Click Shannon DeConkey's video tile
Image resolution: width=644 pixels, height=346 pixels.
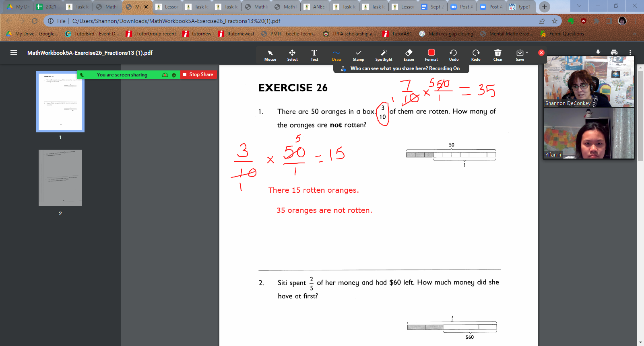[588, 82]
